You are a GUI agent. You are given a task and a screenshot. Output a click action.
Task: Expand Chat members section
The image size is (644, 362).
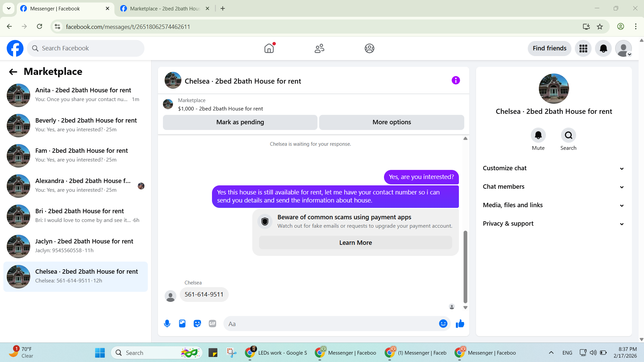(x=554, y=187)
